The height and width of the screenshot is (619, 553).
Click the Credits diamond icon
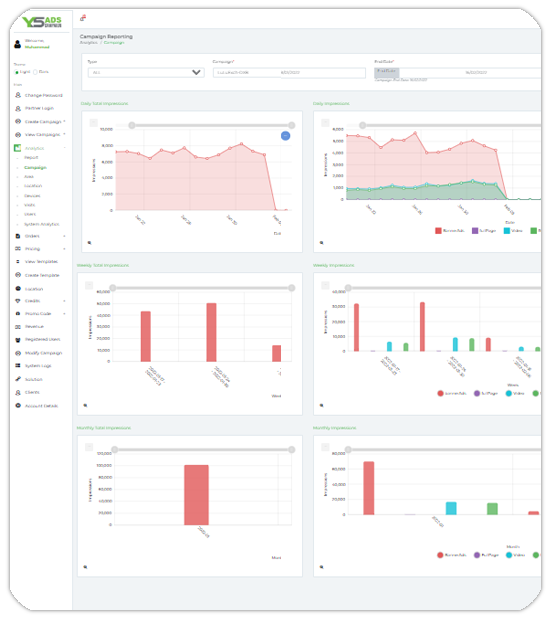click(x=18, y=301)
